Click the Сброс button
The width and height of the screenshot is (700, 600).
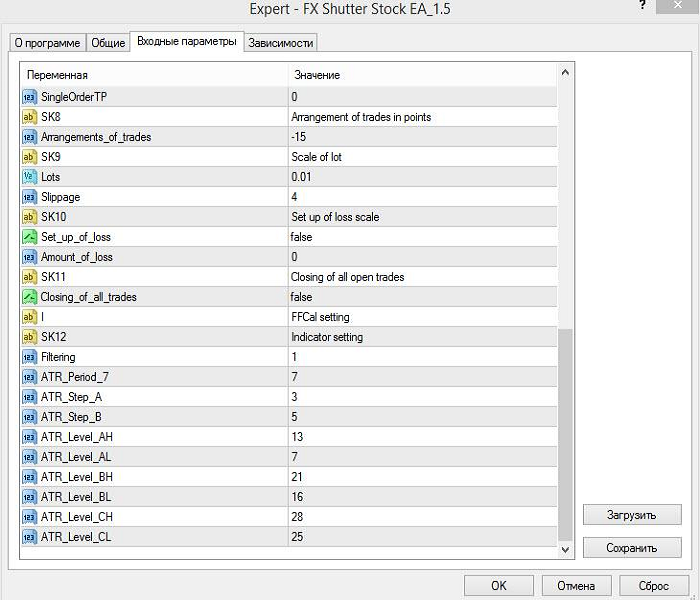pyautogui.click(x=654, y=585)
